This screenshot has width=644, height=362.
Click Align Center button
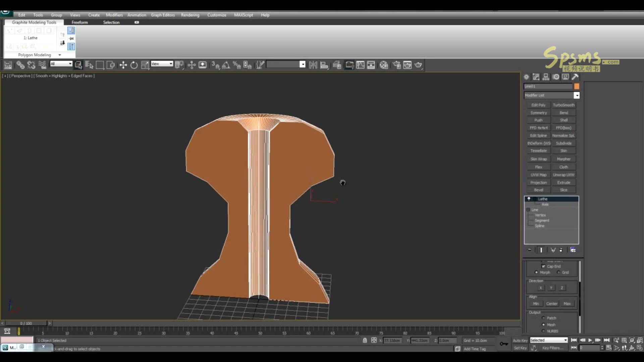(x=552, y=304)
